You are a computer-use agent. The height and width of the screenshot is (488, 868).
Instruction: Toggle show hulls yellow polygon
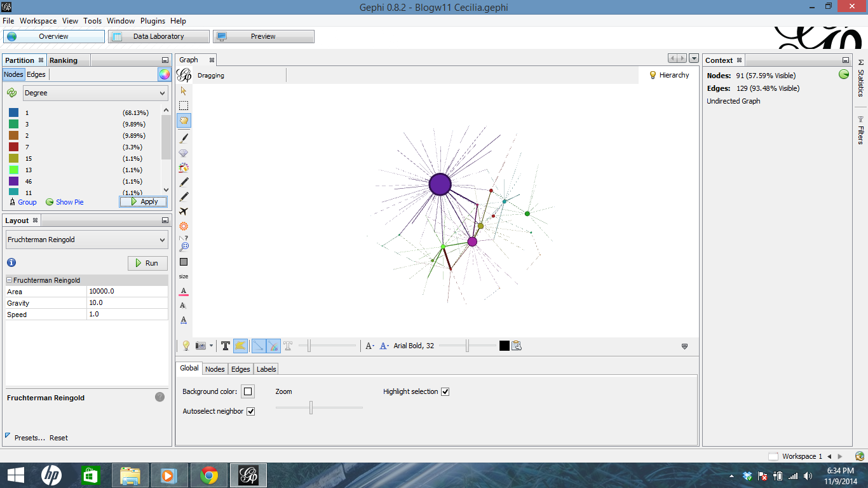pyautogui.click(x=240, y=346)
